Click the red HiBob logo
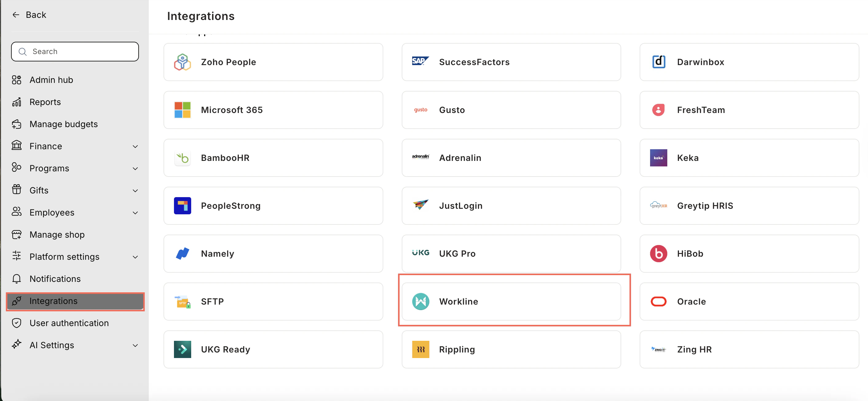The image size is (868, 401). [658, 254]
